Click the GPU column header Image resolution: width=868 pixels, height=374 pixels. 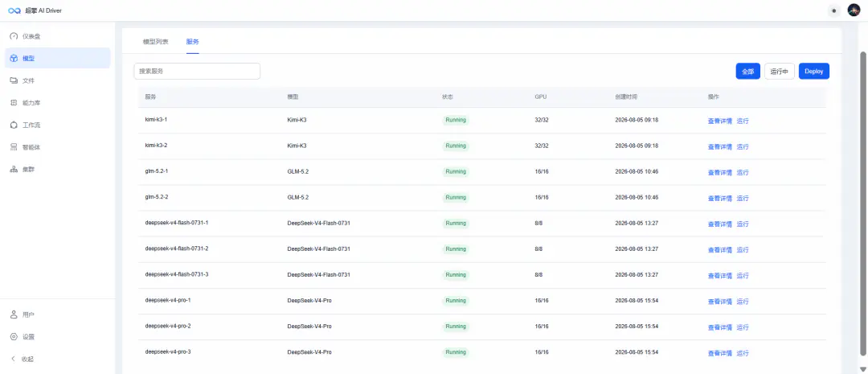click(x=540, y=97)
